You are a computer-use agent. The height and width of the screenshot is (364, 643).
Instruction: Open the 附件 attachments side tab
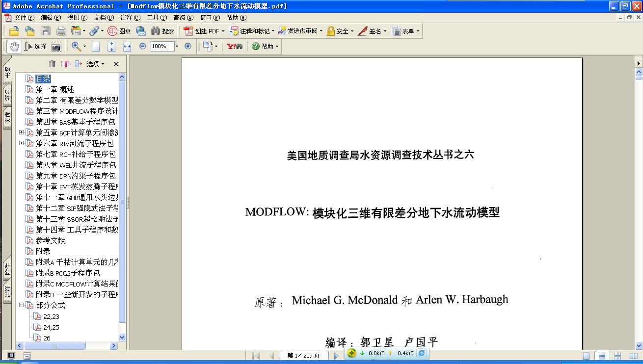pyautogui.click(x=7, y=269)
